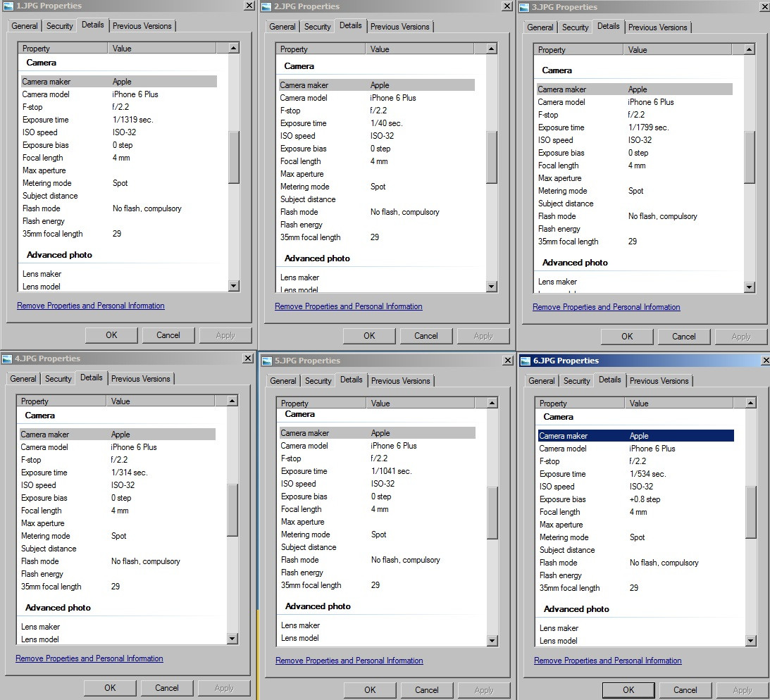The width and height of the screenshot is (770, 700).
Task: Click Remove Properties link in 6.JPG Properties
Action: (608, 661)
